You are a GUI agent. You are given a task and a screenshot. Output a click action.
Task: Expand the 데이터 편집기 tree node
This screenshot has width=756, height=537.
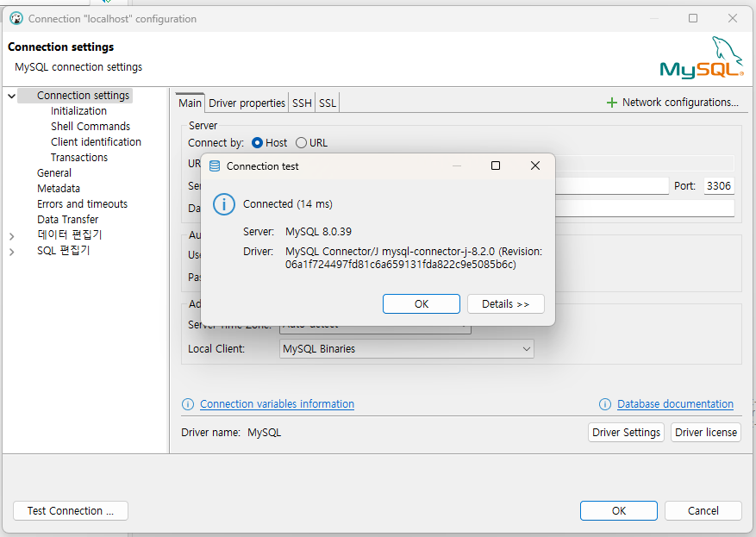coord(11,236)
